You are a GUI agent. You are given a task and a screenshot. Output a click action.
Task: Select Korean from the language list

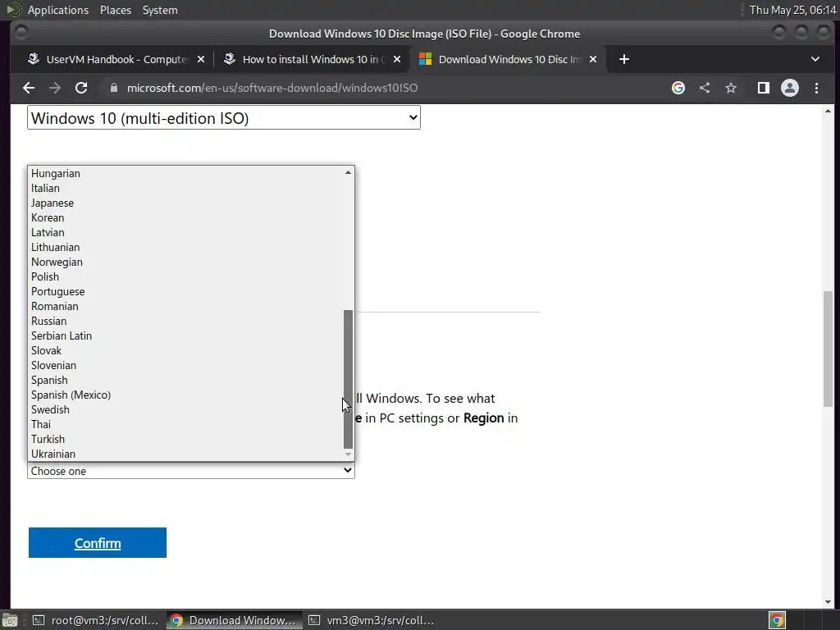click(186, 217)
